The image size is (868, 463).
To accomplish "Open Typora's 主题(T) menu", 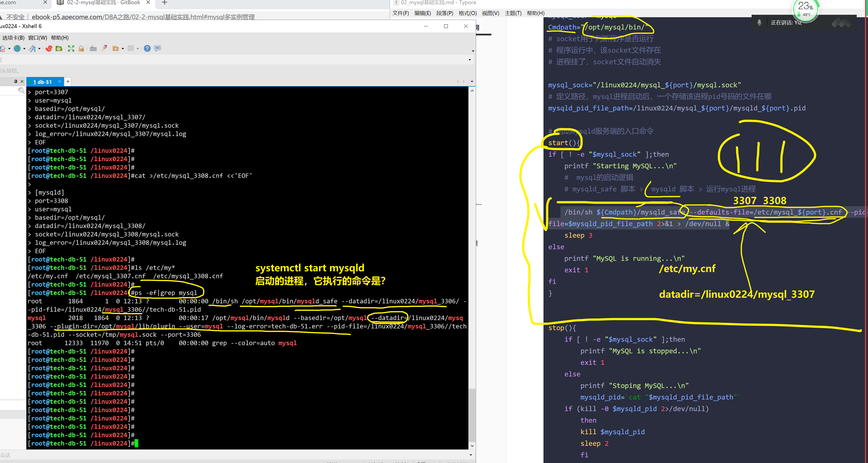I will (x=513, y=13).
